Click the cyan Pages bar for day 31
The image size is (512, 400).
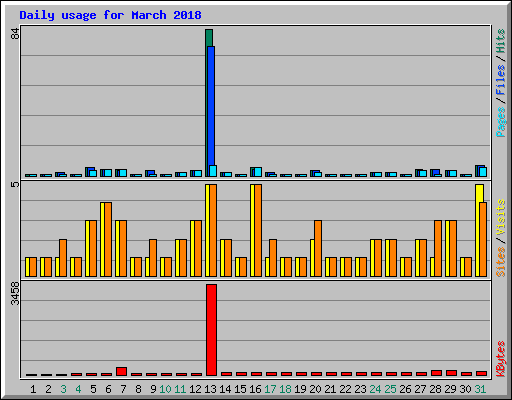point(483,172)
